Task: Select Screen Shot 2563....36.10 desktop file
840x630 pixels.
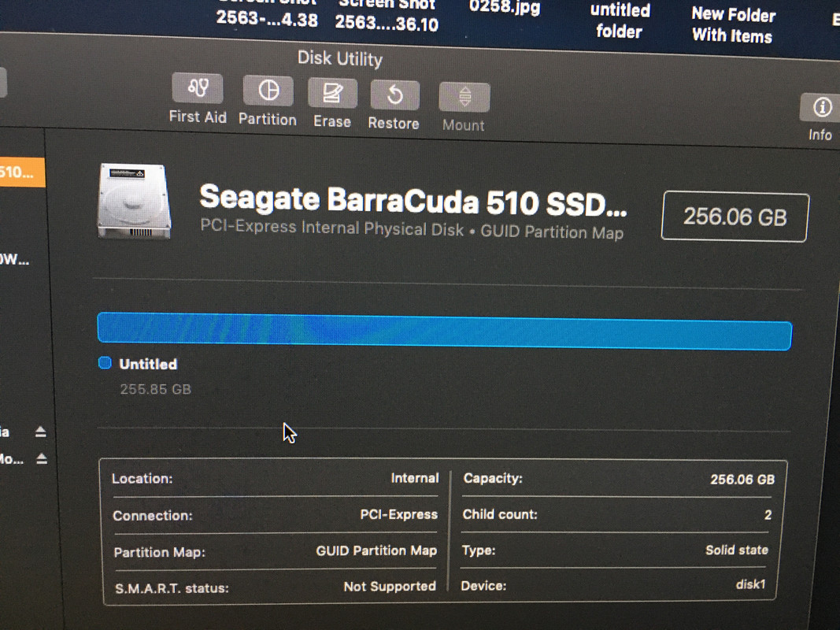Action: (x=387, y=16)
